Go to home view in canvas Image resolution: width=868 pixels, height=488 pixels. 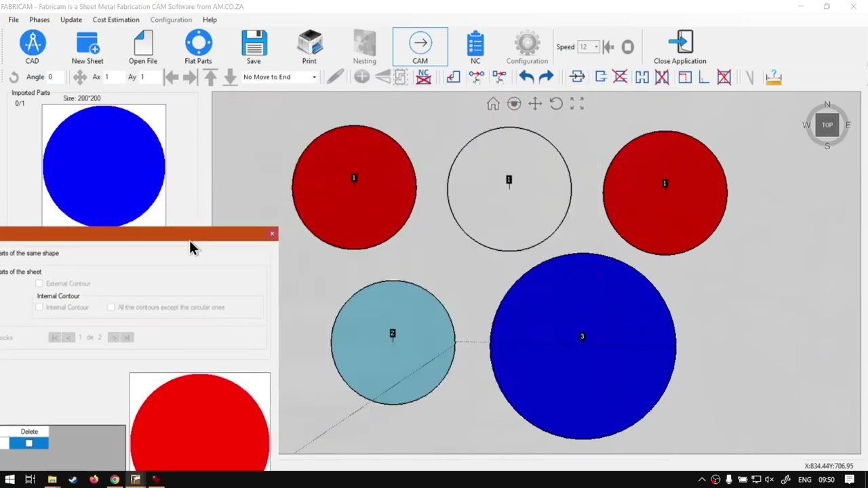pyautogui.click(x=493, y=104)
